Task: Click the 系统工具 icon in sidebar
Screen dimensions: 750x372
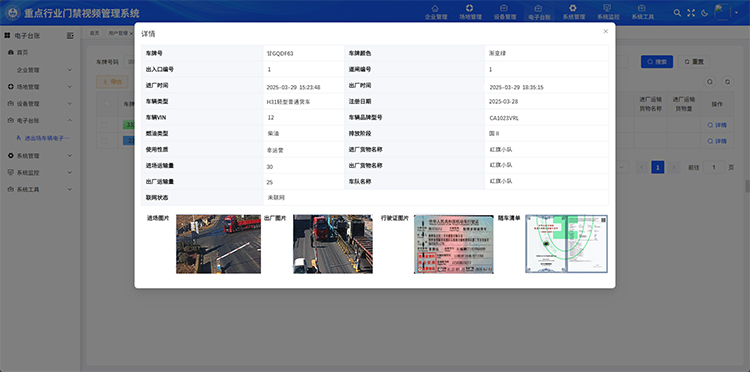Action: 11,189
